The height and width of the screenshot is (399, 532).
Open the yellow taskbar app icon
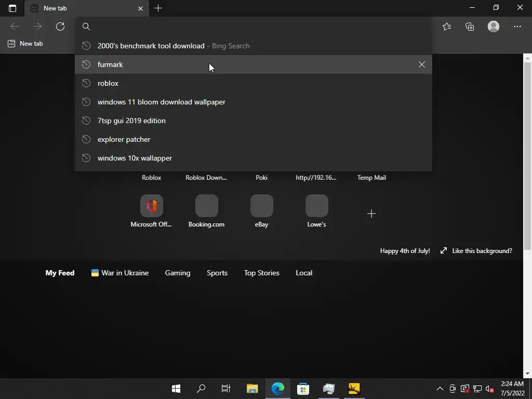354,389
